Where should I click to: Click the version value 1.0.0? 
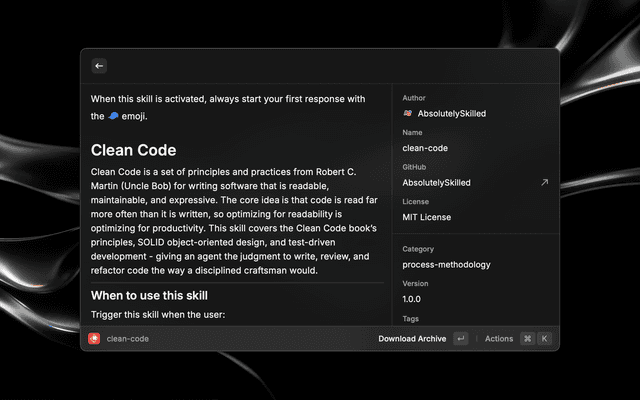[411, 299]
